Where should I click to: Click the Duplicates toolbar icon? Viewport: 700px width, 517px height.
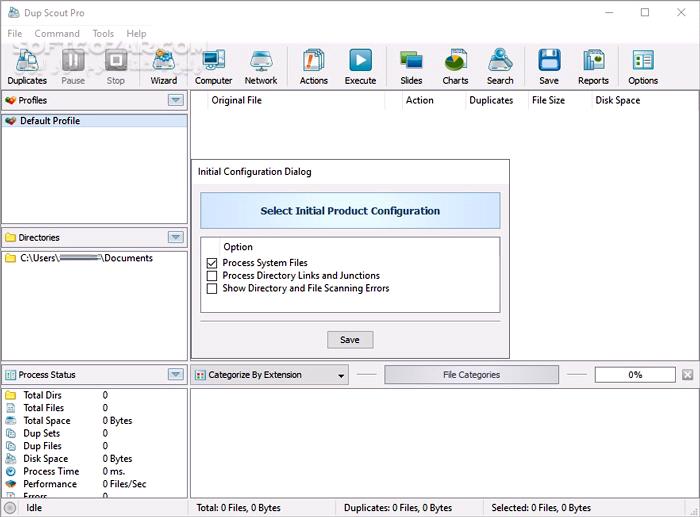(27, 61)
